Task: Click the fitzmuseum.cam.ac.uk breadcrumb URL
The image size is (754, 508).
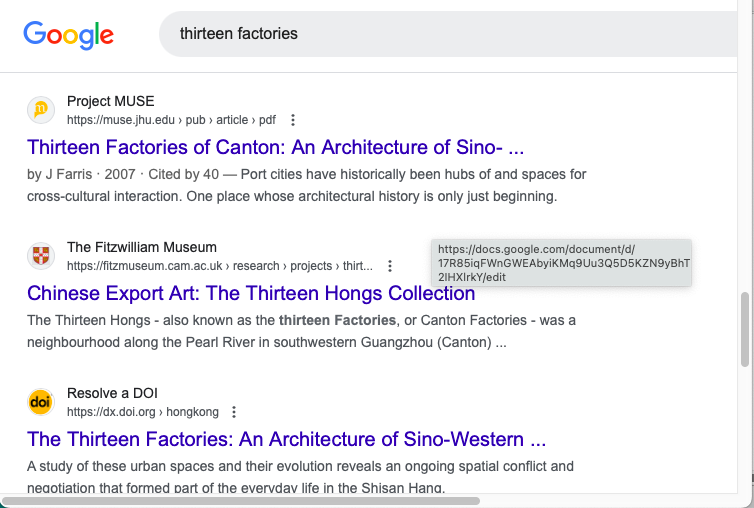Action: point(218,266)
